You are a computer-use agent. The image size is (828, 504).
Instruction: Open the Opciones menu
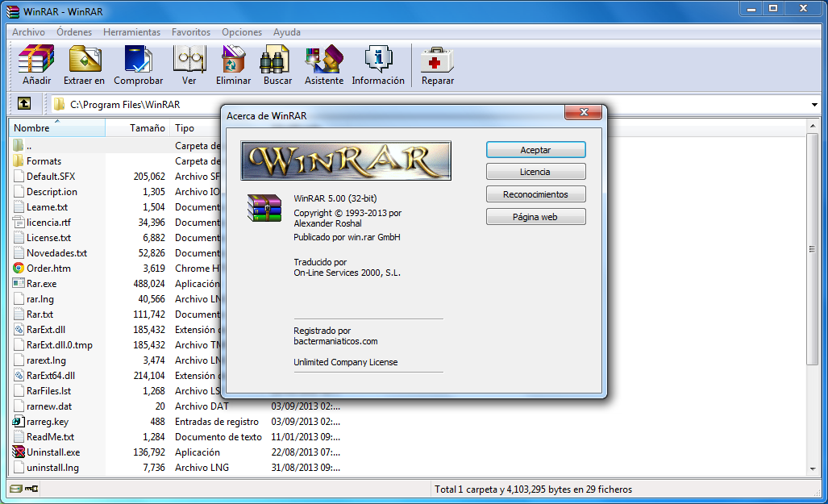pos(241,31)
